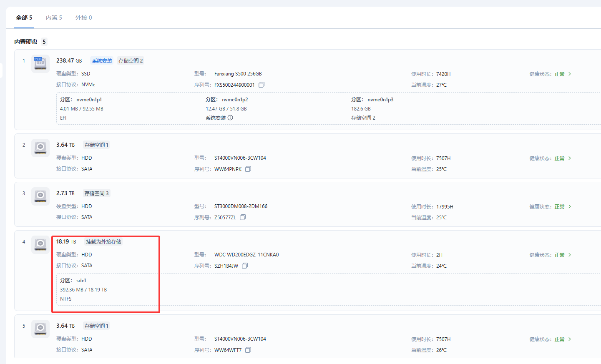The width and height of the screenshot is (601, 364).
Task: Click the 存储空间 1 tag on disk 5
Action: point(96,326)
